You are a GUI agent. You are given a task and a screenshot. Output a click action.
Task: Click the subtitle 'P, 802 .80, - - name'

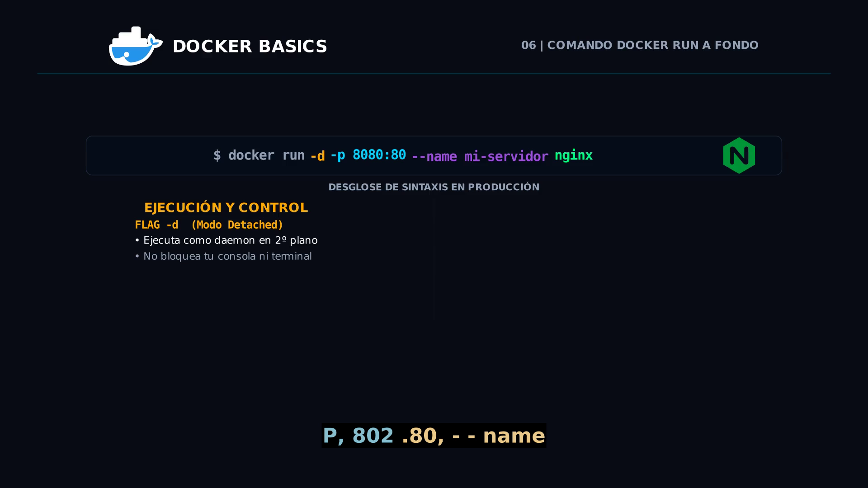tap(434, 436)
